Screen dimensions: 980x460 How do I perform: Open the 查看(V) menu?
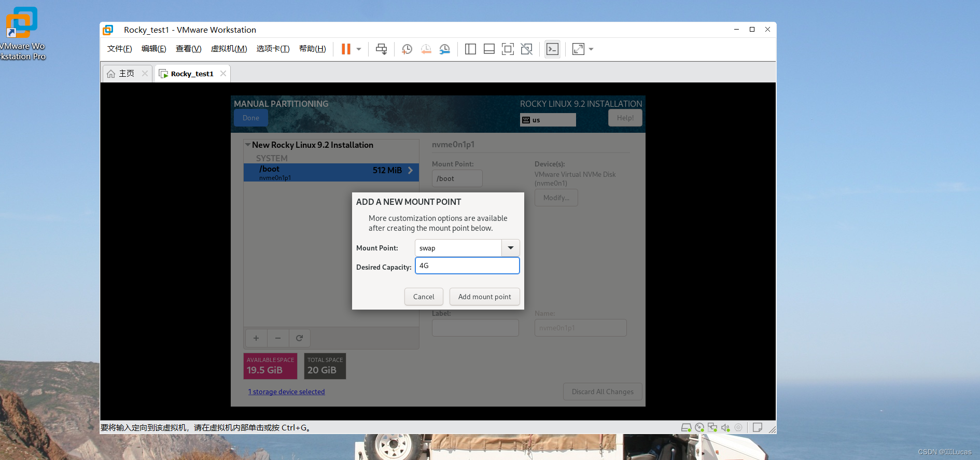(x=188, y=49)
